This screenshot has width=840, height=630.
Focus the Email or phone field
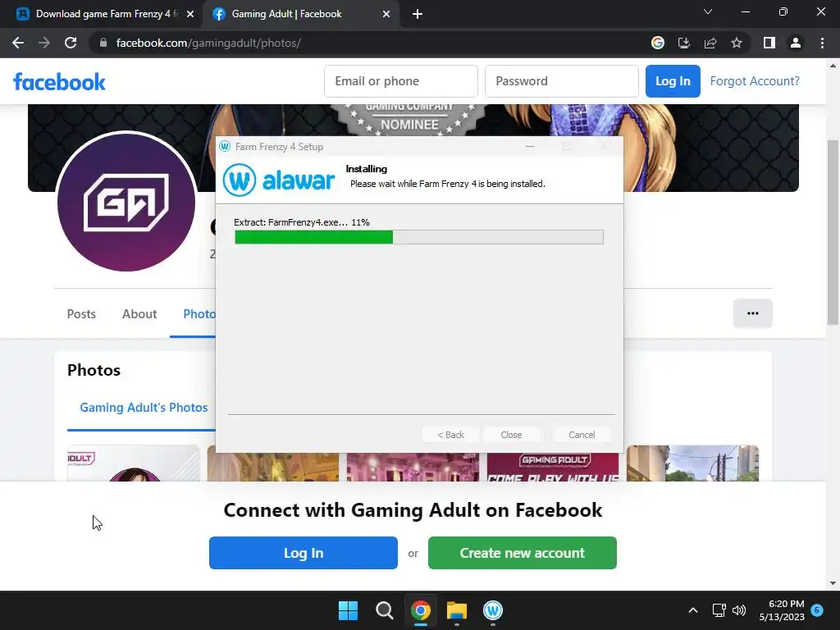pos(400,81)
